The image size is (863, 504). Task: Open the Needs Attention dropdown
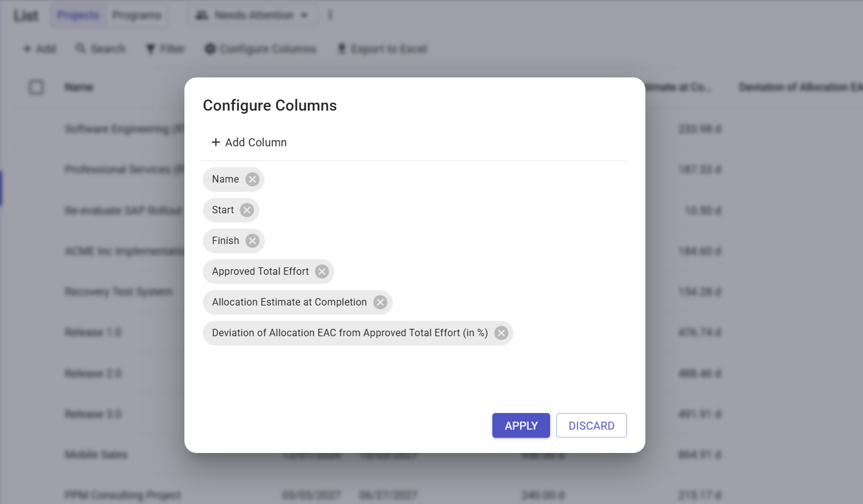253,15
